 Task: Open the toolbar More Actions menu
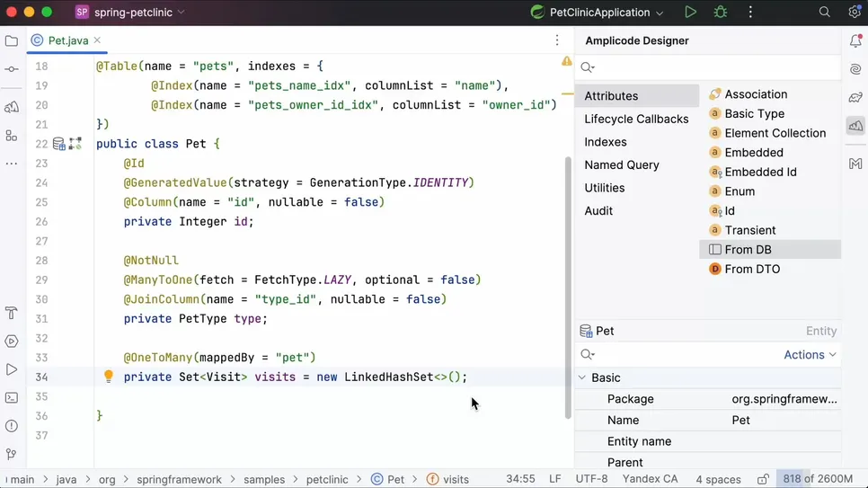tap(750, 13)
